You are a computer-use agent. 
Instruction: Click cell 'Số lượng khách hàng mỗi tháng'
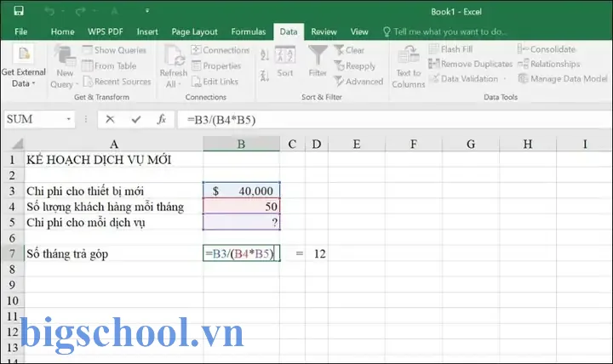click(x=114, y=206)
